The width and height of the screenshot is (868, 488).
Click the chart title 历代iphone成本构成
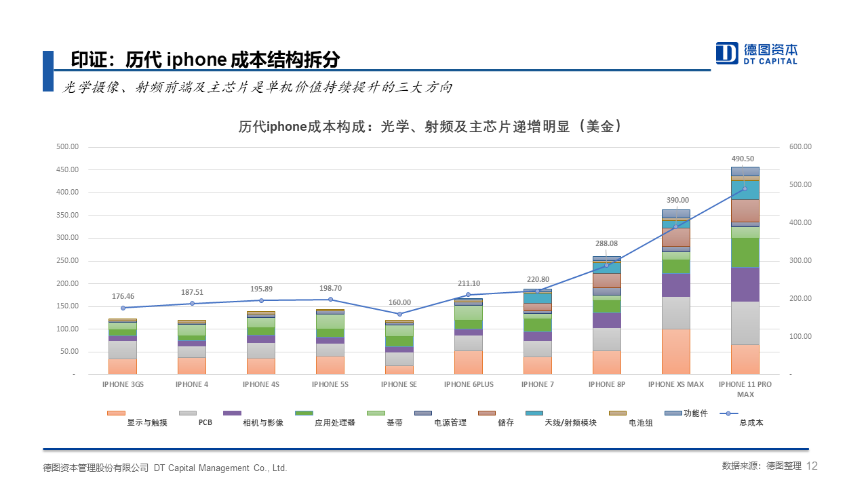tap(431, 127)
